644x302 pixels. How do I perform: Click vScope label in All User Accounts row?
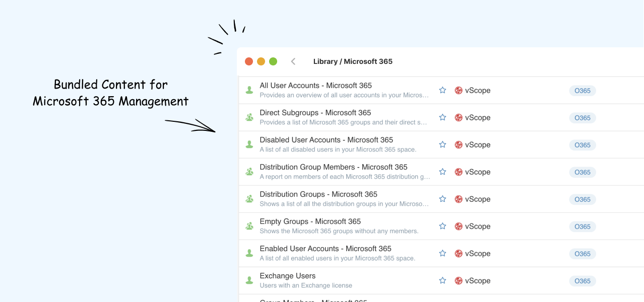point(478,91)
